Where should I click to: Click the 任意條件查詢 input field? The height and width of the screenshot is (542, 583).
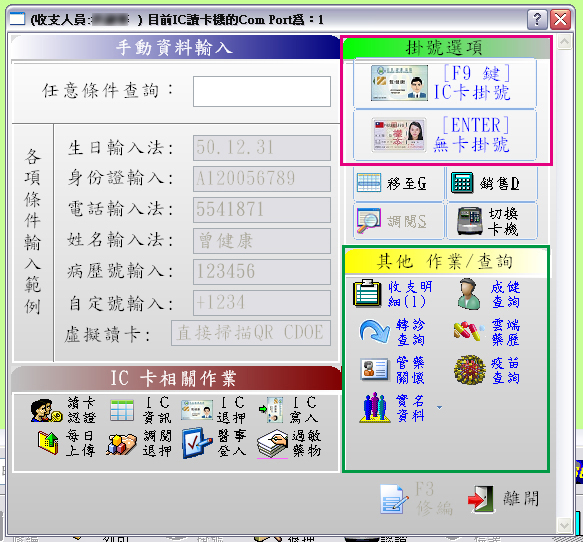coord(262,91)
